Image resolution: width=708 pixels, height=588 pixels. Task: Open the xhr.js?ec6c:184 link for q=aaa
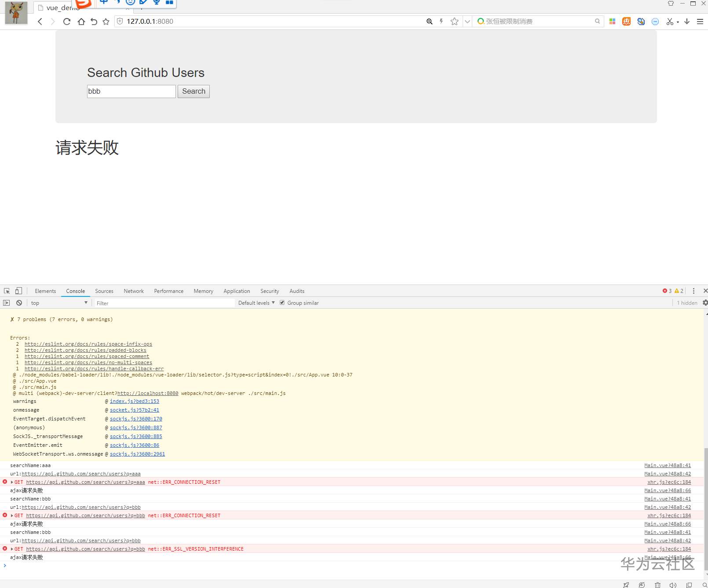669,482
